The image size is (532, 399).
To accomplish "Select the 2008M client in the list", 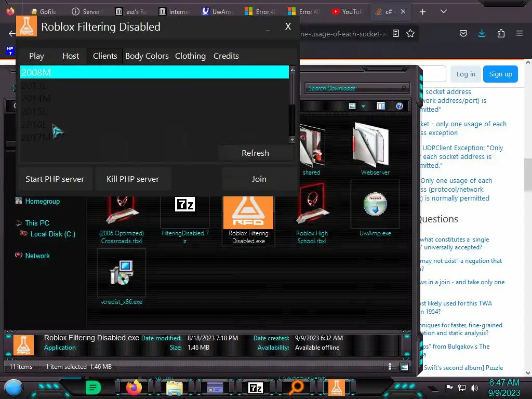I will tap(154, 72).
